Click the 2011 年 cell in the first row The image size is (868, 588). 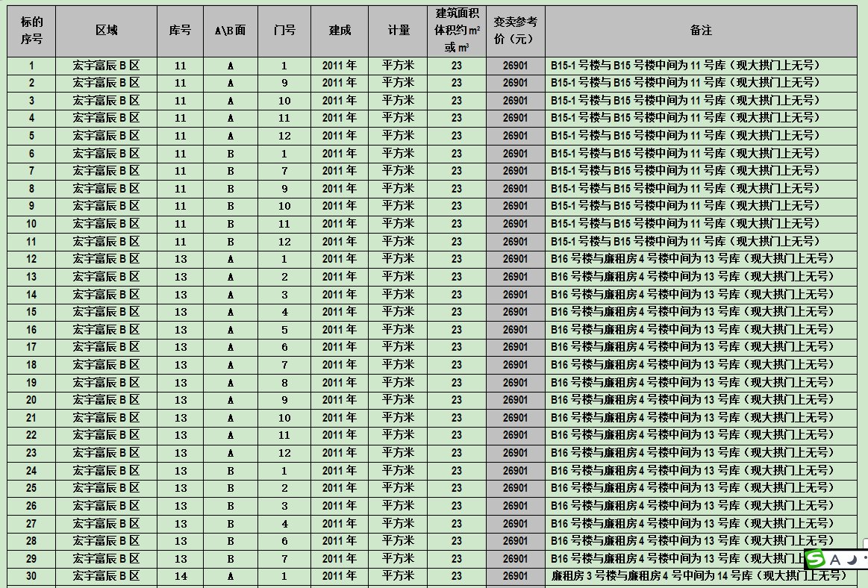tap(339, 66)
